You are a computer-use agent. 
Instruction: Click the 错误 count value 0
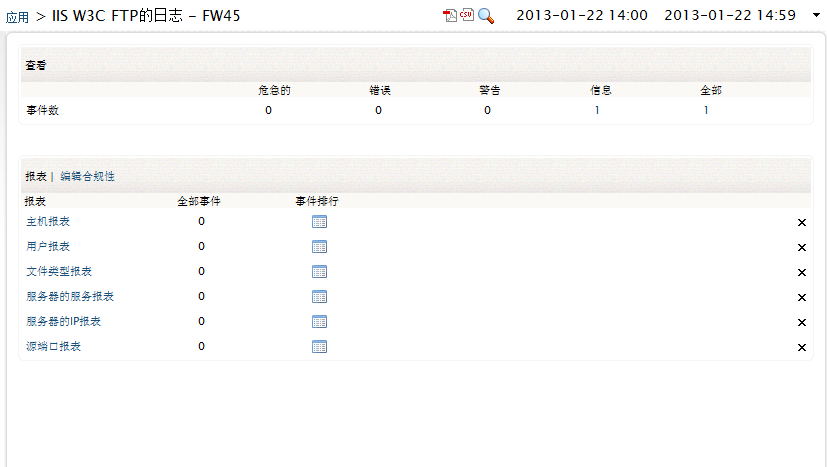click(x=378, y=110)
